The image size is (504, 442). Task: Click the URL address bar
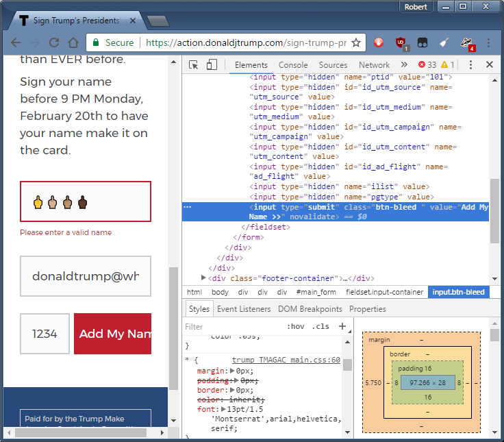pos(246,42)
